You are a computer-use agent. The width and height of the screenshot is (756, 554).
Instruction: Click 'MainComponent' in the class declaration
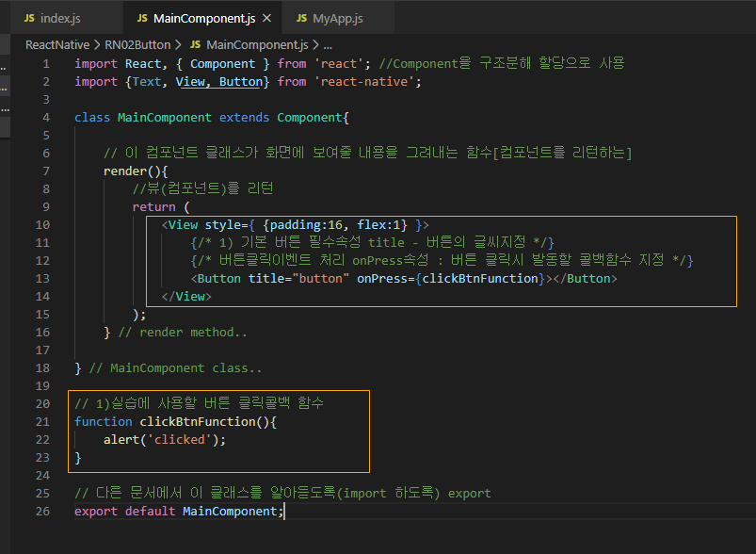(165, 117)
